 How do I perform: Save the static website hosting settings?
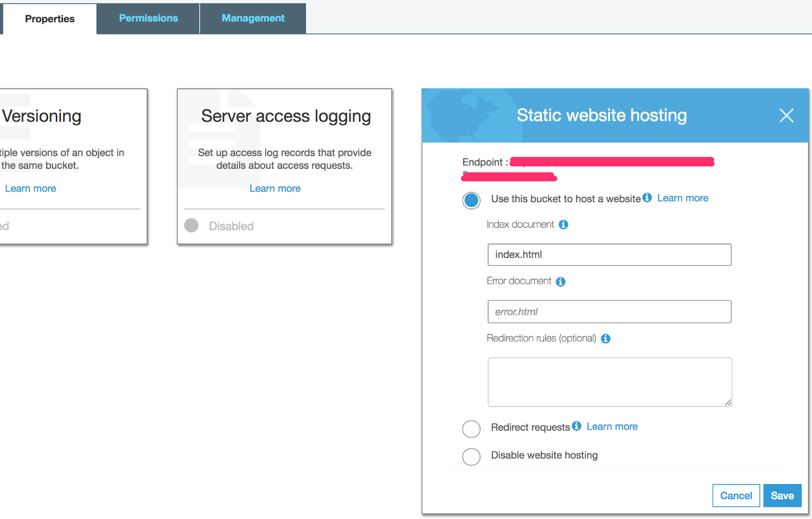(782, 496)
